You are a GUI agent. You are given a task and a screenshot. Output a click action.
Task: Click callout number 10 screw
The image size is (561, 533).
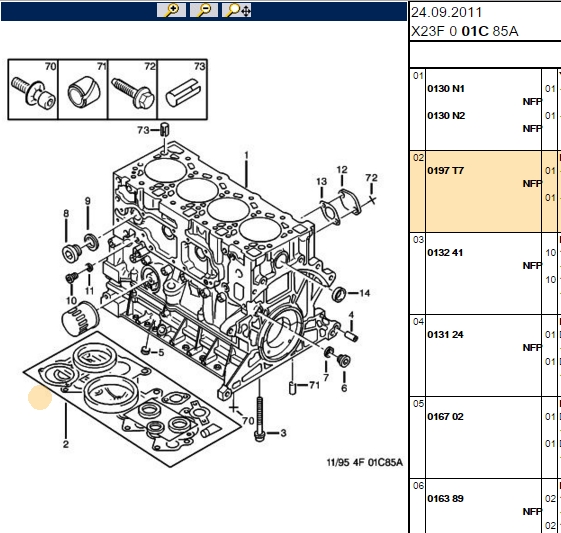71,300
